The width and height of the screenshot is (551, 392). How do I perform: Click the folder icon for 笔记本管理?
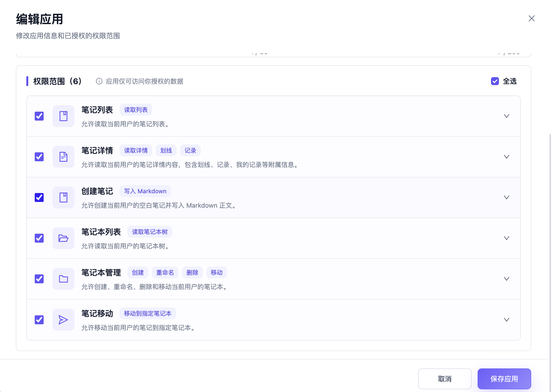pos(63,279)
